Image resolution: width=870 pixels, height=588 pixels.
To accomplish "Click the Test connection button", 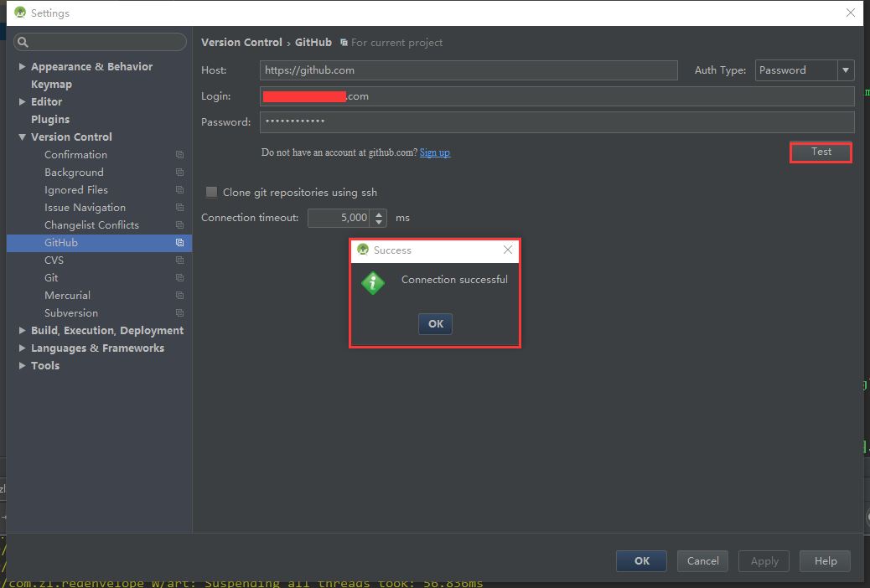I will [821, 152].
